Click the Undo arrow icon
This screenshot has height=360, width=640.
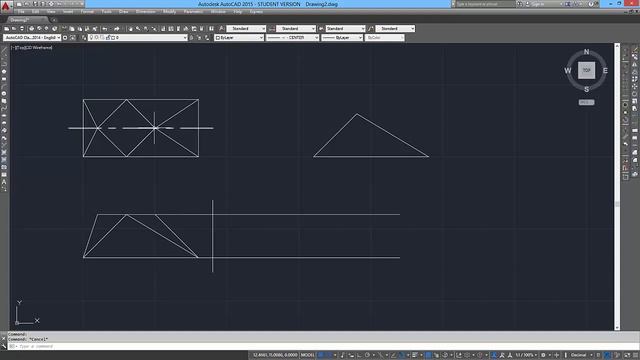(105, 29)
